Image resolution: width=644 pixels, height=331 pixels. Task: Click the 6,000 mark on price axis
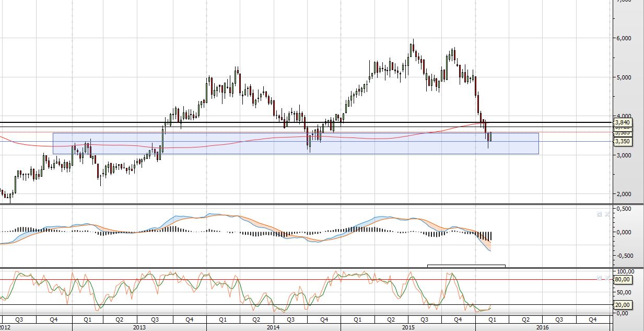point(624,38)
